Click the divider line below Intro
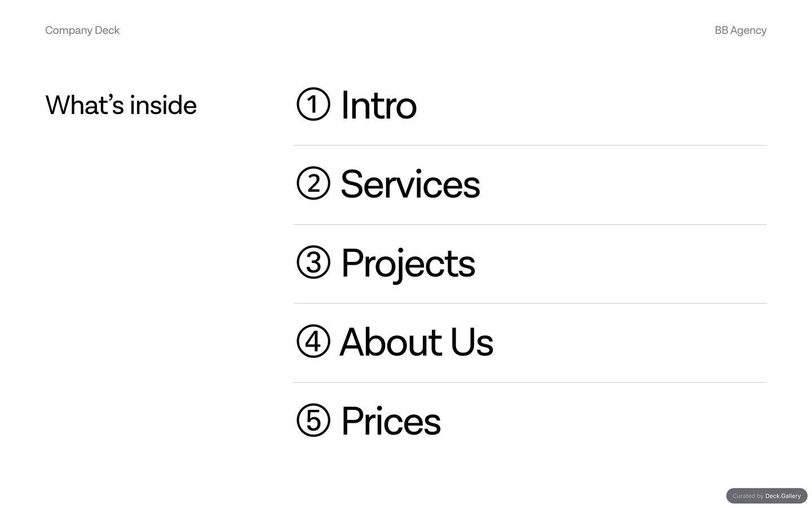This screenshot has width=812, height=508. 530,145
